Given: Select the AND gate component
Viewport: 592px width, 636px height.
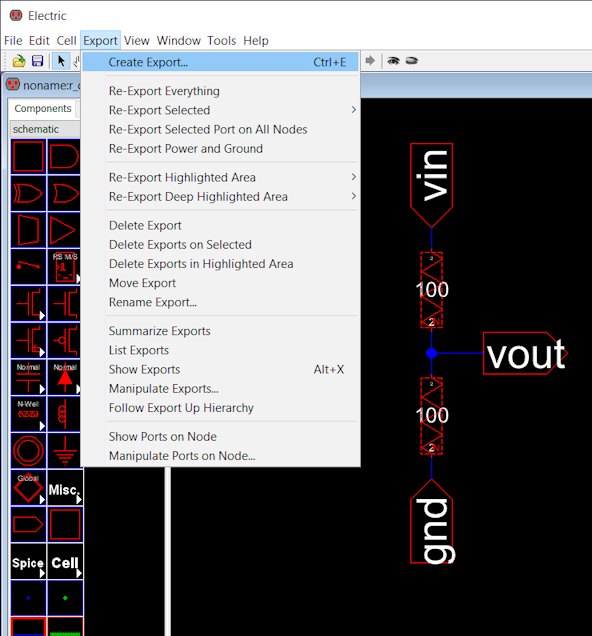Looking at the screenshot, I should pyautogui.click(x=64, y=157).
